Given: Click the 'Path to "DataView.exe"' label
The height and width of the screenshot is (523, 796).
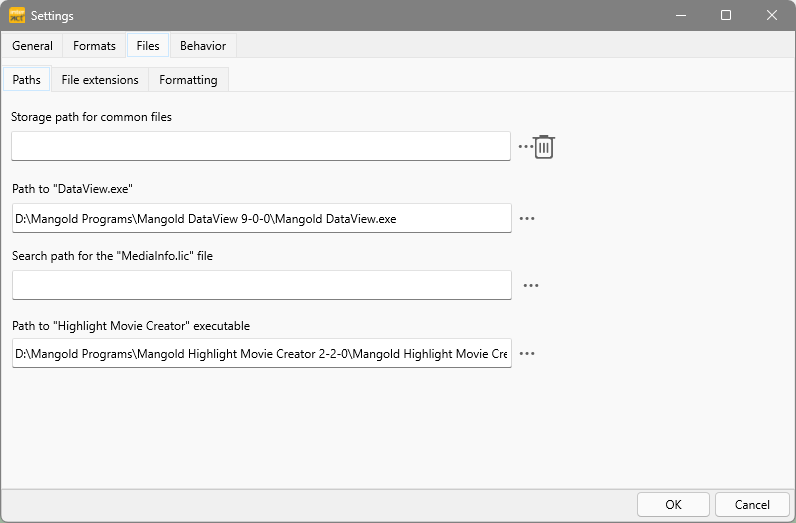Looking at the screenshot, I should tap(72, 189).
